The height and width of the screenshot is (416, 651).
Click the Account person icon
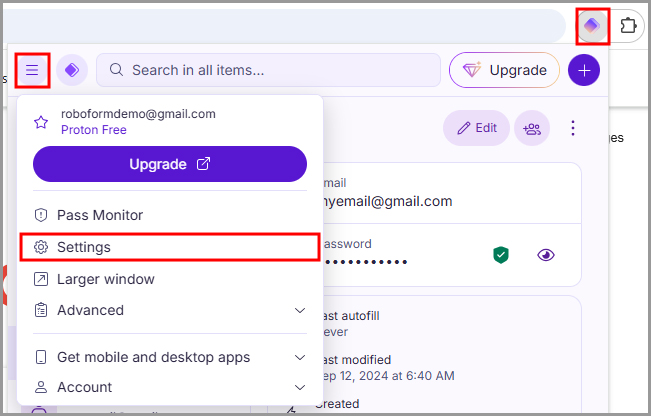pos(41,387)
